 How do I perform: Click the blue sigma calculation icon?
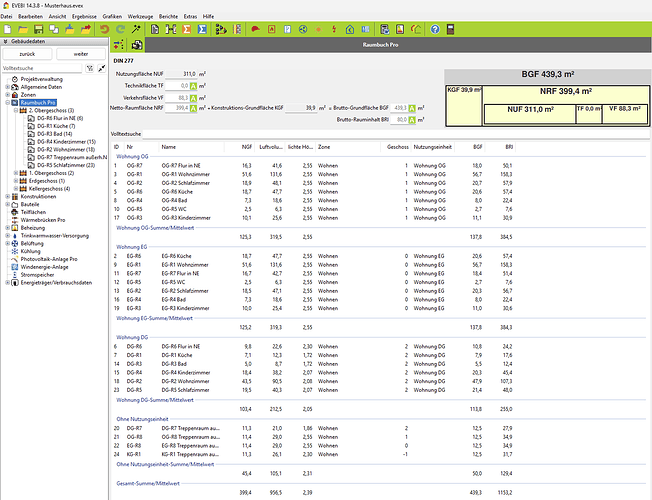(x=202, y=29)
